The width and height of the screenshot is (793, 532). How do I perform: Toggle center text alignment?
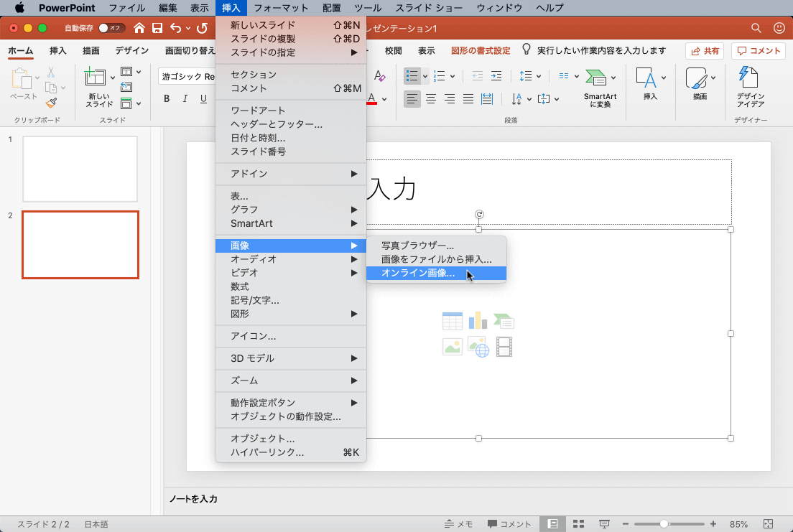[x=431, y=98]
